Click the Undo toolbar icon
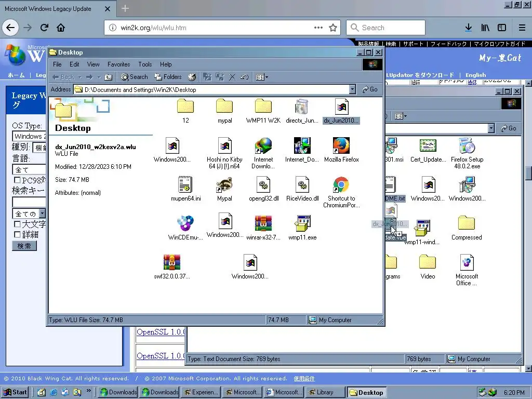 [244, 77]
